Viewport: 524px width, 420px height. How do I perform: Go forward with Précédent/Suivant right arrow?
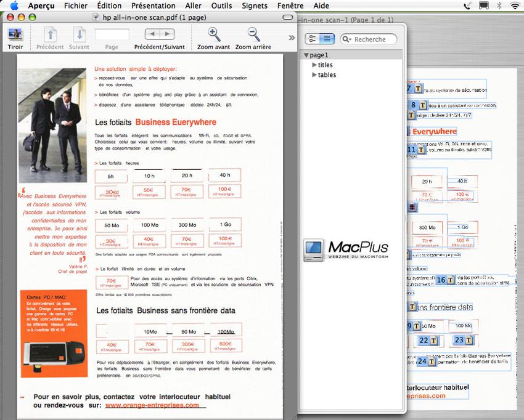168,34
